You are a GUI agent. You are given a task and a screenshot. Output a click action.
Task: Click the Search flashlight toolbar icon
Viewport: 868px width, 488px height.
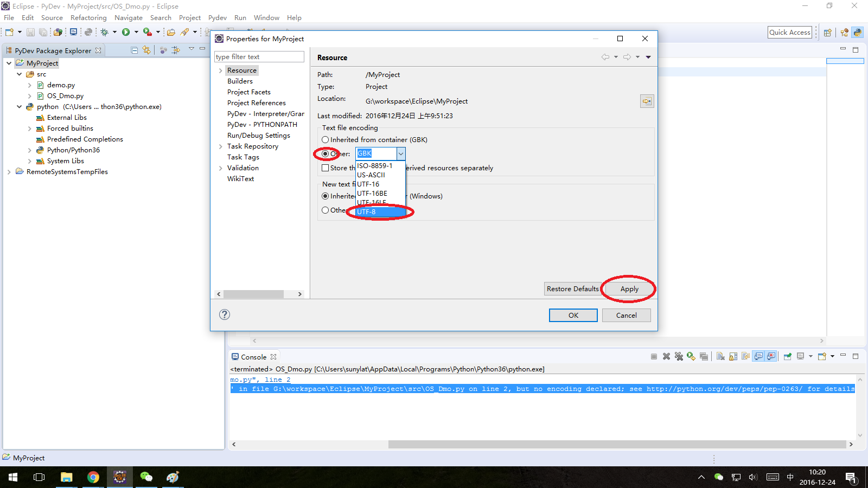[x=185, y=33]
